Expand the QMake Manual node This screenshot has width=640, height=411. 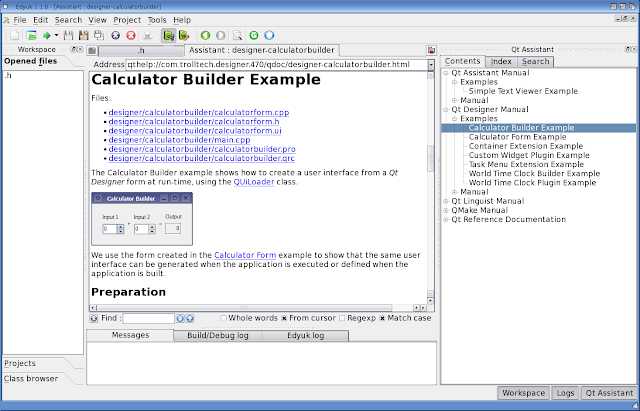446,210
